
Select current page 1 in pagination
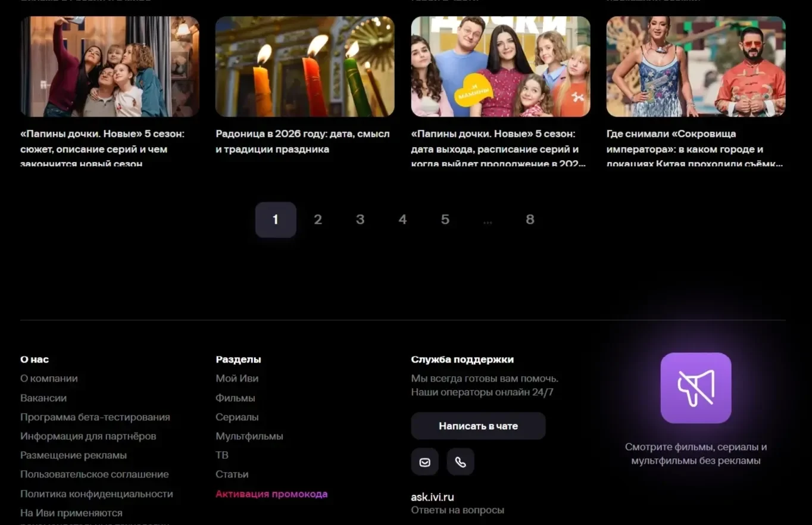click(x=276, y=220)
